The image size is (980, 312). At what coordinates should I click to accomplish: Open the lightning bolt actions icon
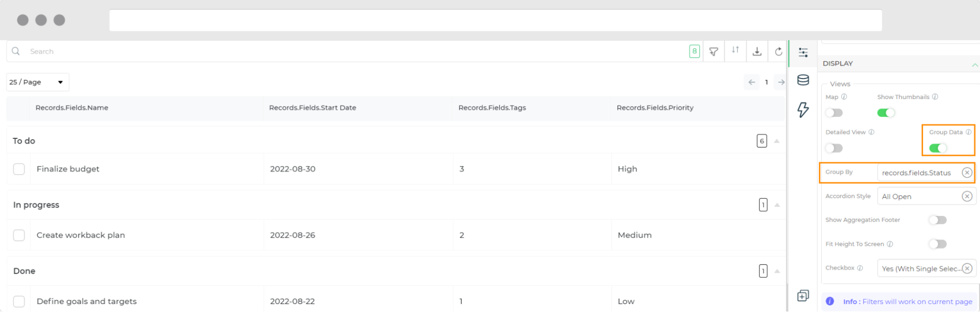pos(803,109)
